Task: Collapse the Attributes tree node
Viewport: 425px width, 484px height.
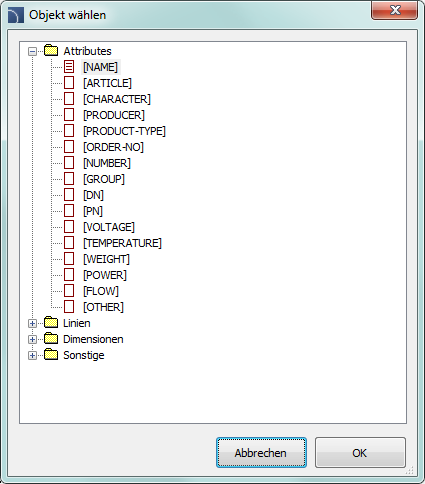Action: (x=32, y=51)
